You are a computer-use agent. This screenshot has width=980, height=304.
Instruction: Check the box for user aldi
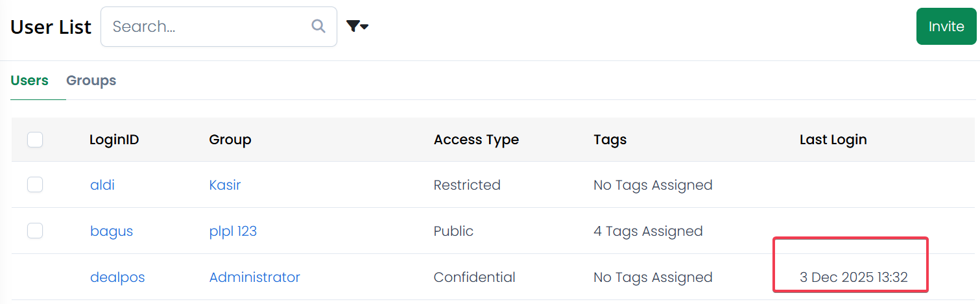point(35,184)
